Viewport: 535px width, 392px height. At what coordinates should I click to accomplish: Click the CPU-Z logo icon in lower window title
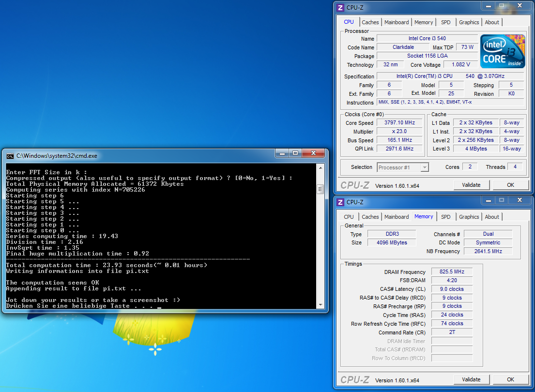pos(340,202)
